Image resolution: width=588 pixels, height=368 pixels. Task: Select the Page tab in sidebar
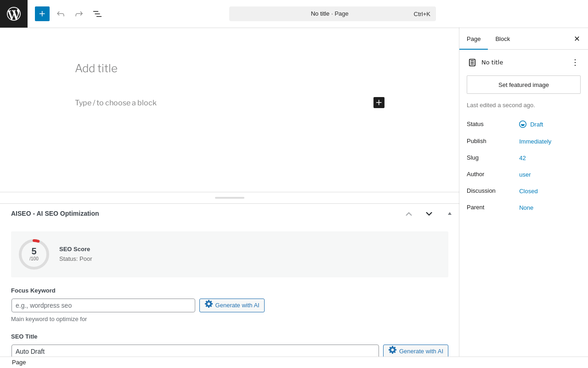pos(474,39)
